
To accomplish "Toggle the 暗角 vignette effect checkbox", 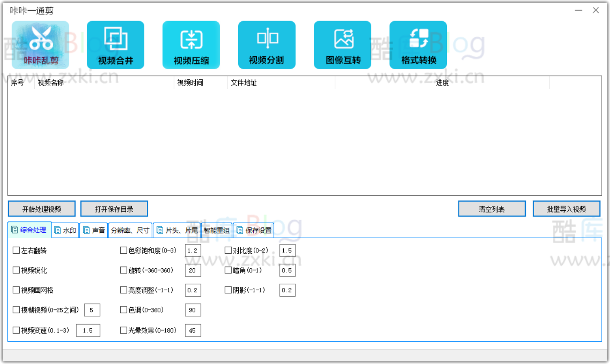I will coord(228,270).
